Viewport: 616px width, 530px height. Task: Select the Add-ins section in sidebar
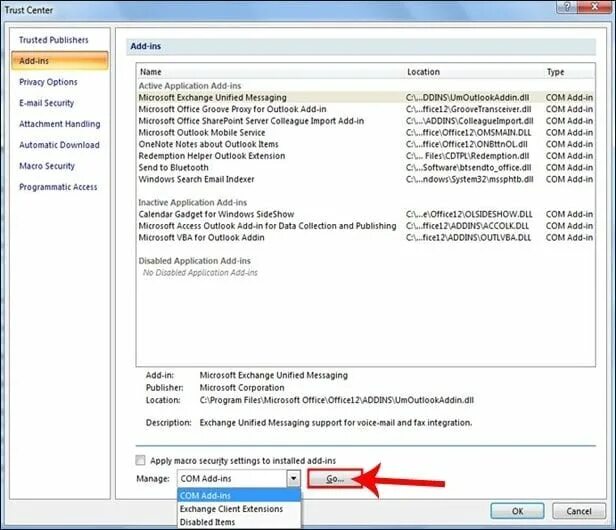(60, 61)
